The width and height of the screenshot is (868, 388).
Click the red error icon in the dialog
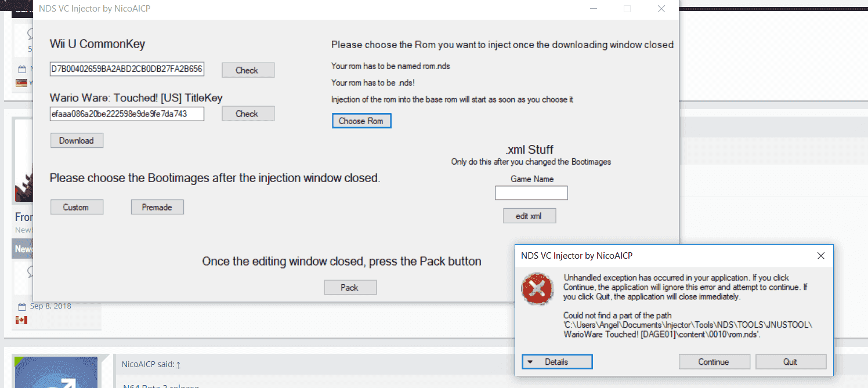[x=538, y=289]
